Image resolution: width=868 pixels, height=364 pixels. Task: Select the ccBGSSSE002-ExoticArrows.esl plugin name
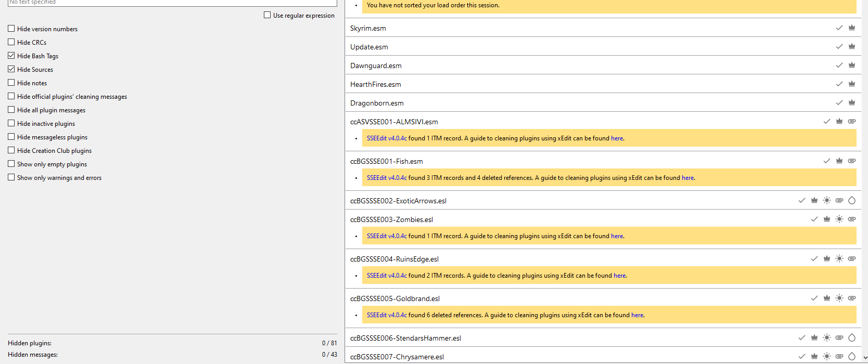tap(398, 201)
